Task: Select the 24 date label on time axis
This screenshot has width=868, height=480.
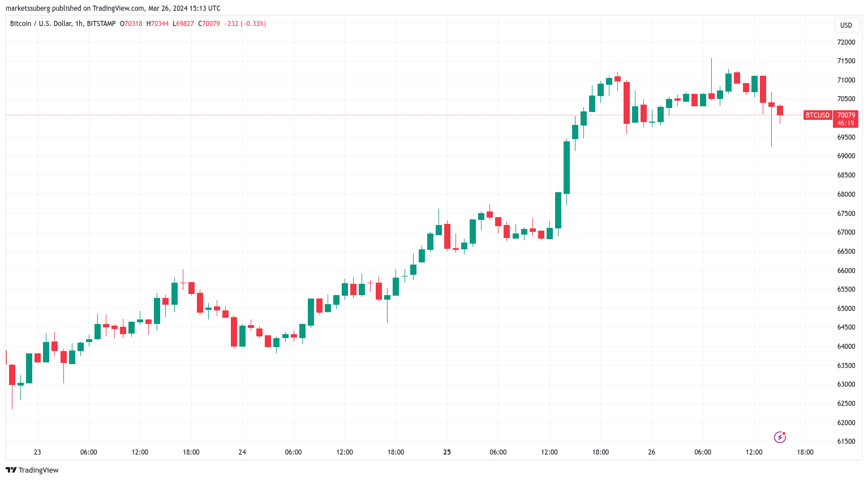Action: pyautogui.click(x=242, y=452)
